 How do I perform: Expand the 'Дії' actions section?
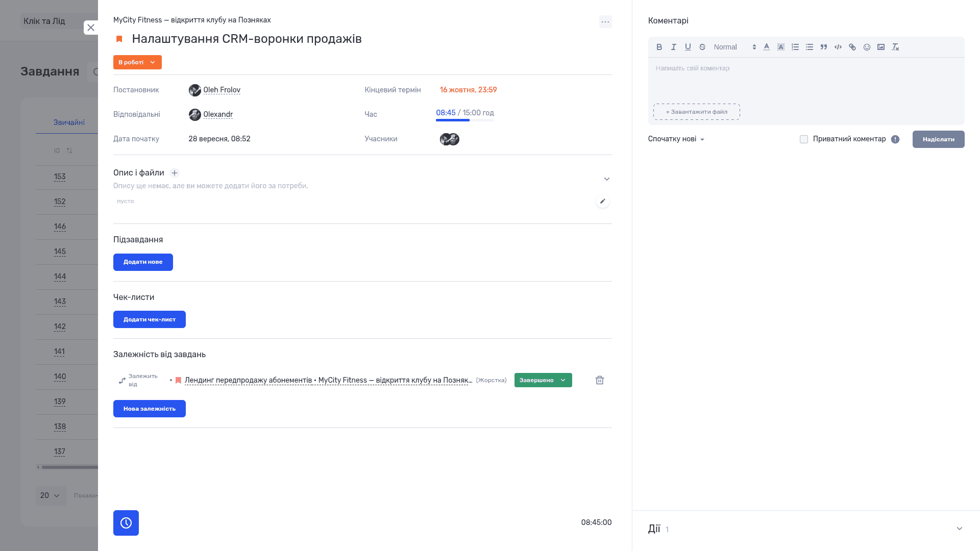pyautogui.click(x=959, y=529)
